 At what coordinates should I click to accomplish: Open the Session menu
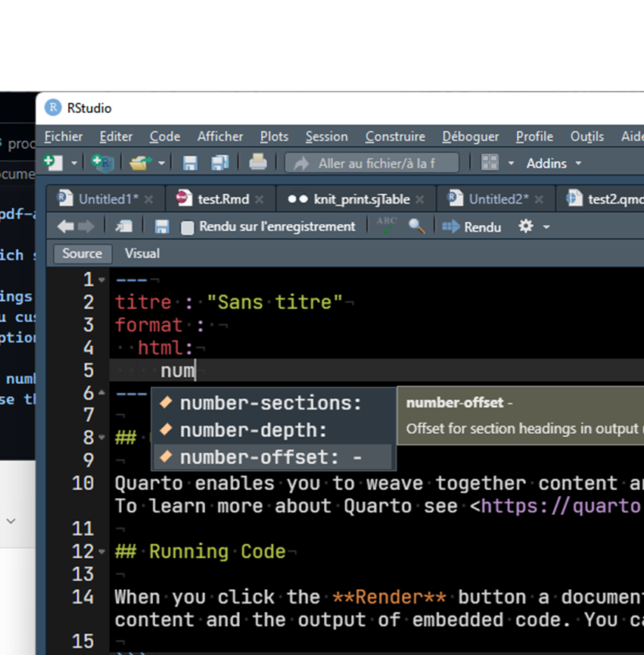point(326,136)
